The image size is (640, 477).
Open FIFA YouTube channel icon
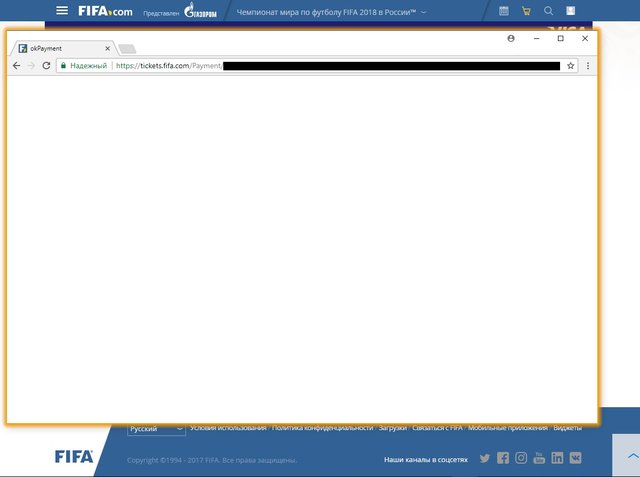coord(539,458)
